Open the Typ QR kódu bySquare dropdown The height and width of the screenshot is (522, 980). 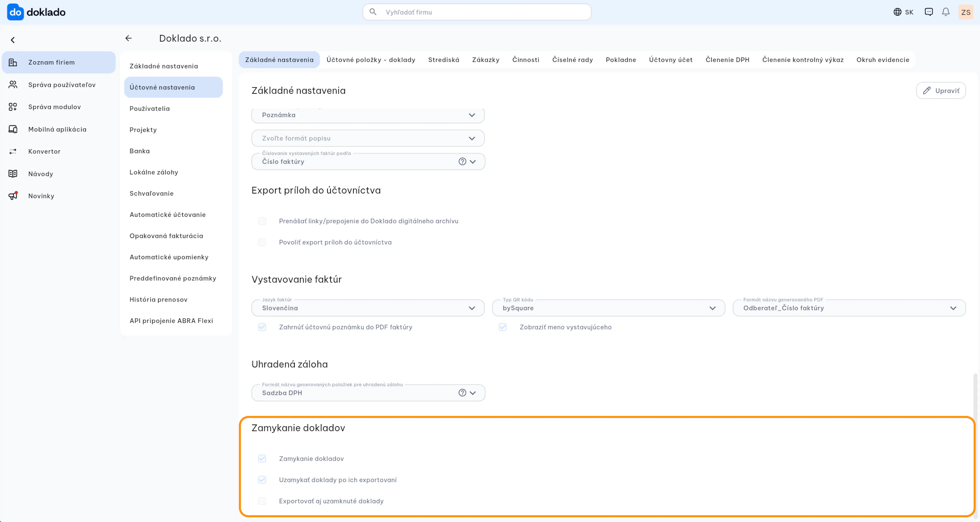coord(608,308)
